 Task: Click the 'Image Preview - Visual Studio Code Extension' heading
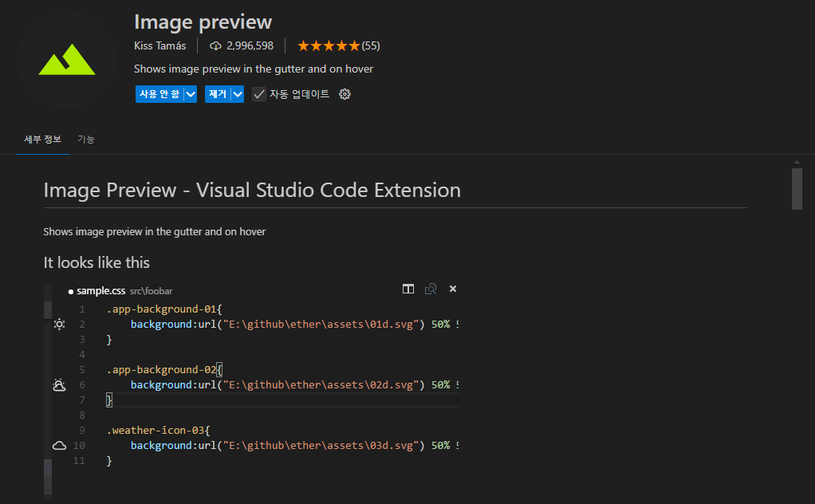pos(252,190)
